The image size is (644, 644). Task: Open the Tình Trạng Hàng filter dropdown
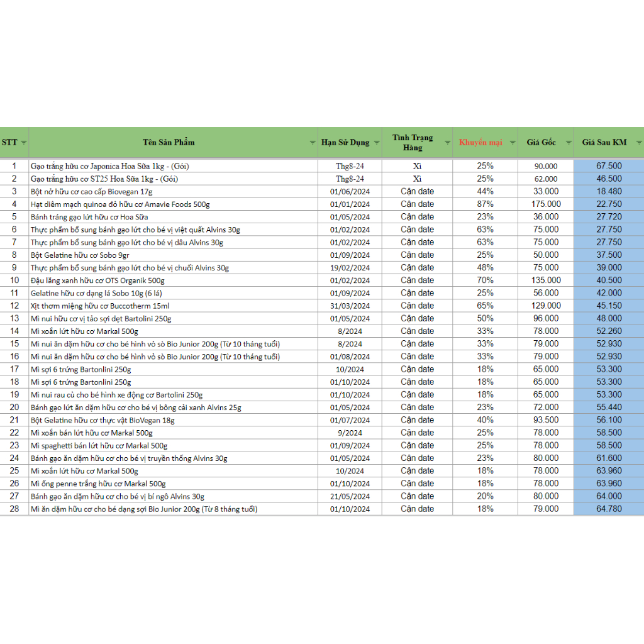click(447, 143)
